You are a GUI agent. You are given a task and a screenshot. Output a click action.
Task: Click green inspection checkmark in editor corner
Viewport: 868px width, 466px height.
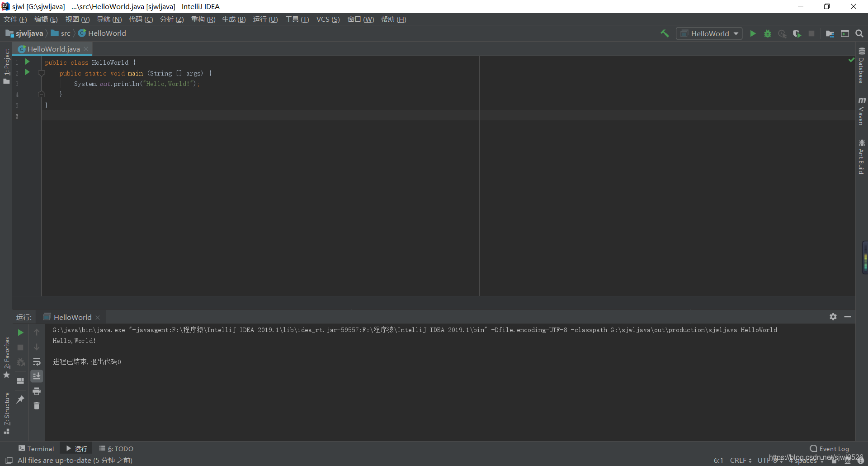(x=851, y=60)
